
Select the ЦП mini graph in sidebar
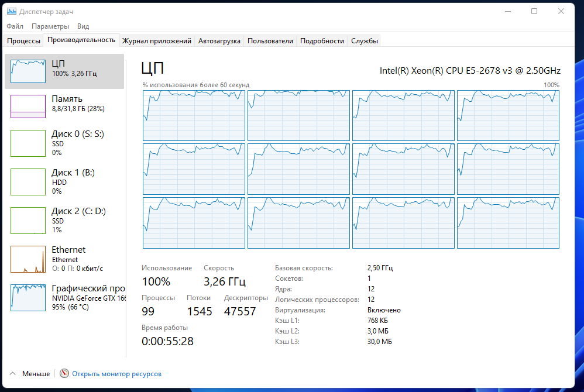pyautogui.click(x=28, y=71)
